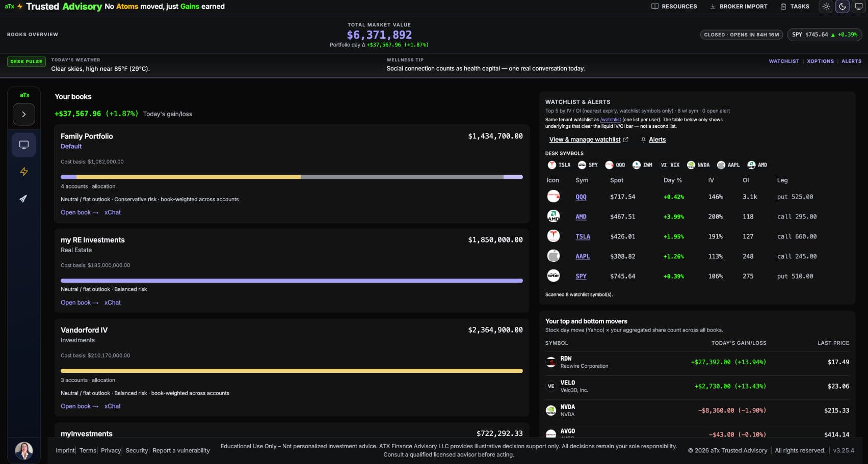Click the SPY $745.64 ticker pill
Viewport: 868px width, 464px height.
[825, 35]
